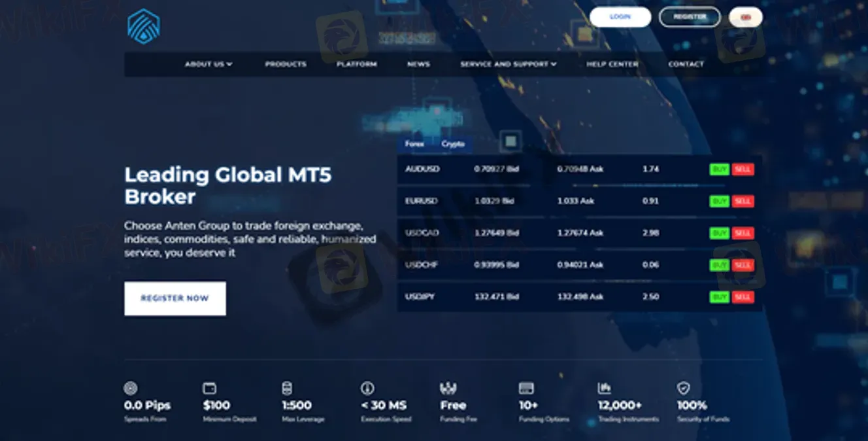This screenshot has width=868, height=441.
Task: Click the "Leading Global MT5 Broker" heading
Action: [228, 186]
